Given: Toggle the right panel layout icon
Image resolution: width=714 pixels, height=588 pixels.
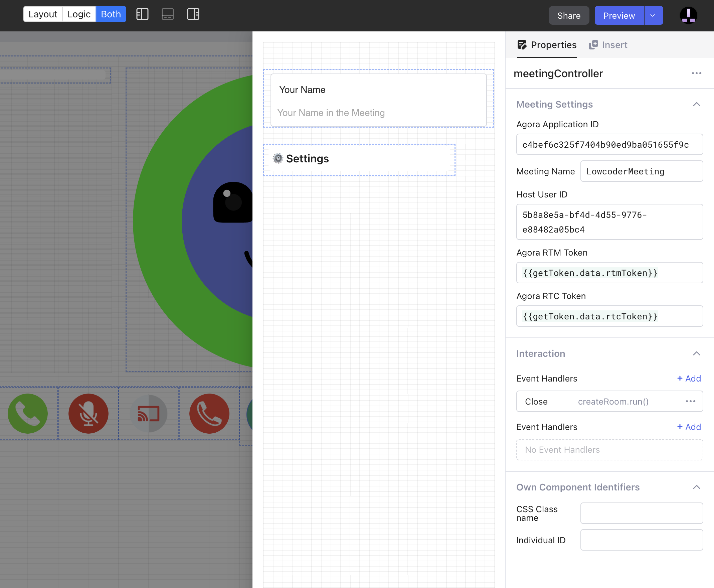Looking at the screenshot, I should tap(193, 14).
